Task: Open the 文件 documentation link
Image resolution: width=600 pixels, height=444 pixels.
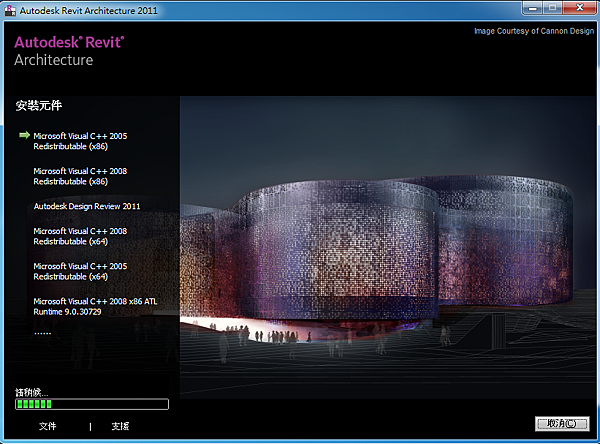Action: coord(47,426)
